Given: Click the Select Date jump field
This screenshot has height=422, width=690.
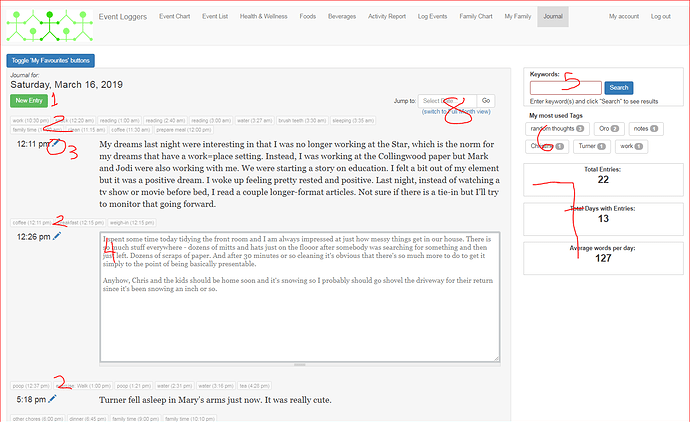Looking at the screenshot, I should click(x=447, y=101).
